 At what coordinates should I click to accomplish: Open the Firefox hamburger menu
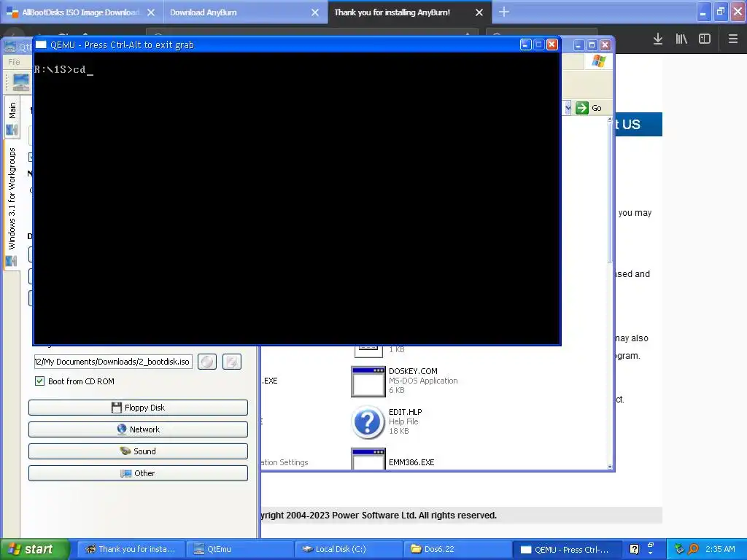pyautogui.click(x=733, y=39)
